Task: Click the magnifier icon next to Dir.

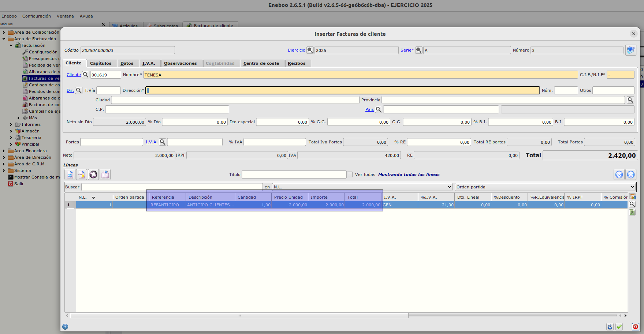Action: pyautogui.click(x=79, y=90)
